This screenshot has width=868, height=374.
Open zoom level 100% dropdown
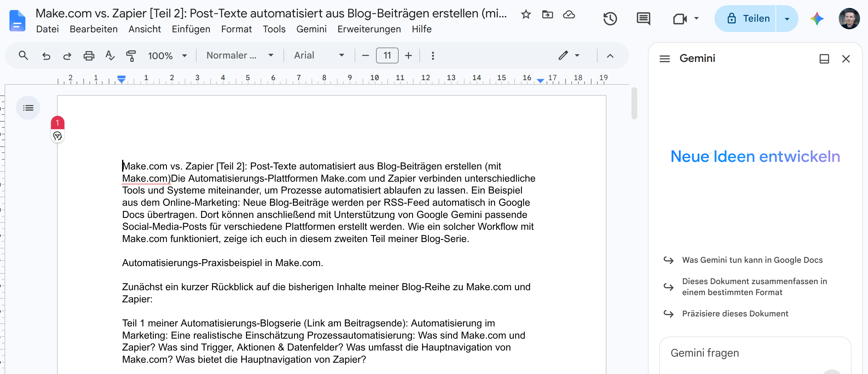[x=168, y=55]
